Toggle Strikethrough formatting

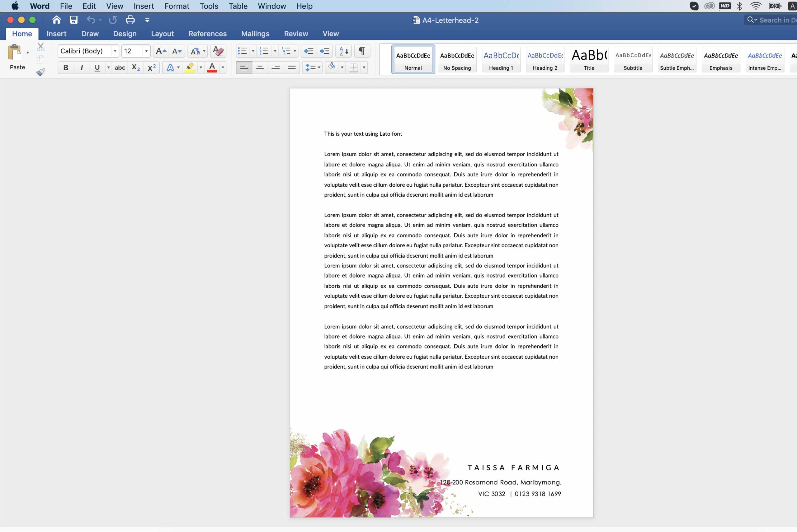click(x=120, y=68)
